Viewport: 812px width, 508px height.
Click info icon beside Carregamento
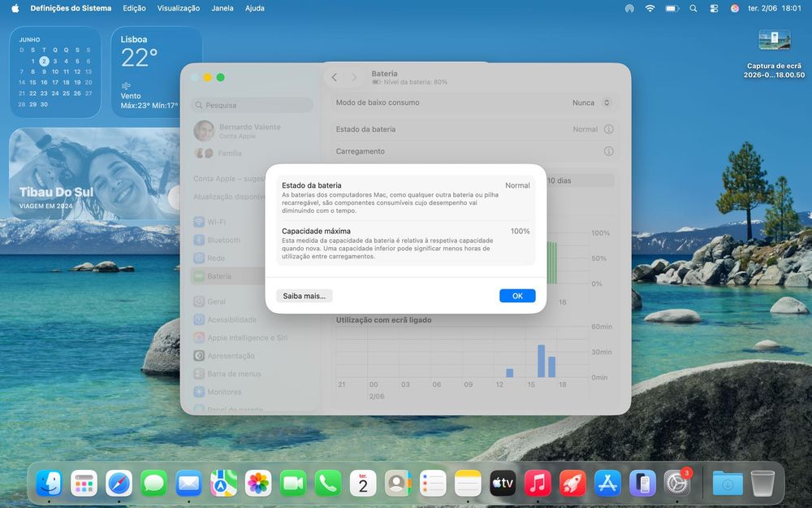[x=608, y=151]
